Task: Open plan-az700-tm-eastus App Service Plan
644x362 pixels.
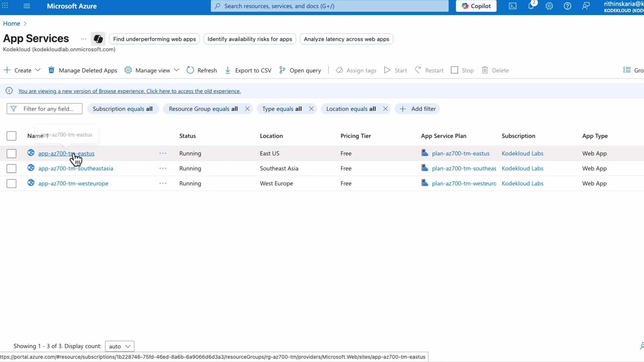Action: pos(461,153)
